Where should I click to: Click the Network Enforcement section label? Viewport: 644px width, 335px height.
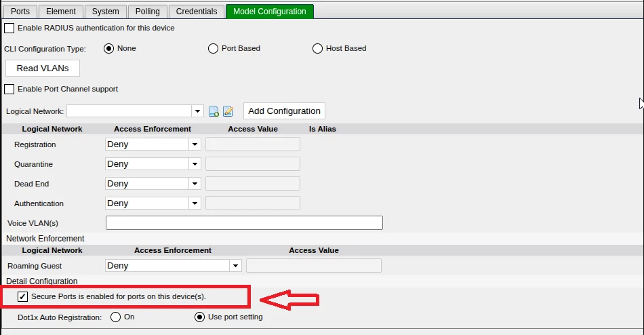(x=45, y=239)
